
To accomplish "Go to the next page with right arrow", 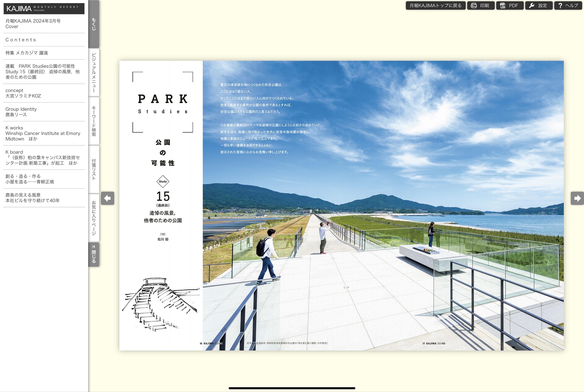I will click(x=577, y=198).
